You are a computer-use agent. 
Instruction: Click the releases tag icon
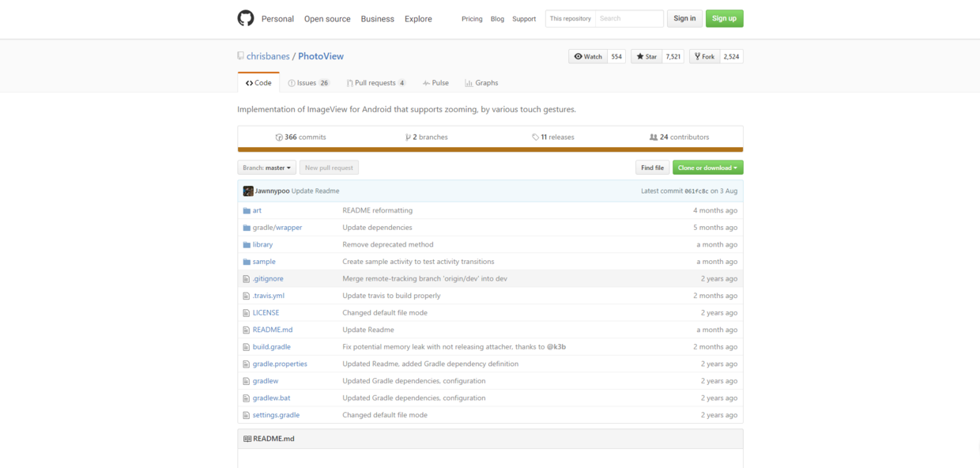coord(536,138)
